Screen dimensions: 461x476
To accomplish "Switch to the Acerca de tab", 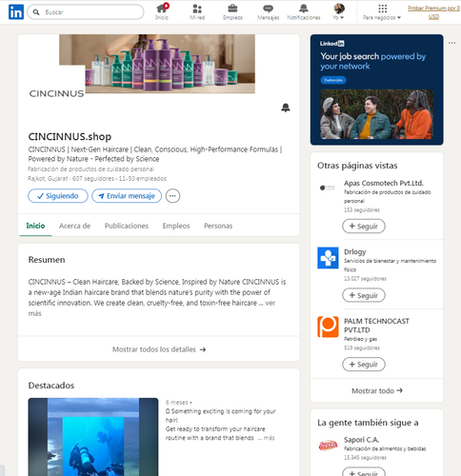I will pyautogui.click(x=74, y=226).
